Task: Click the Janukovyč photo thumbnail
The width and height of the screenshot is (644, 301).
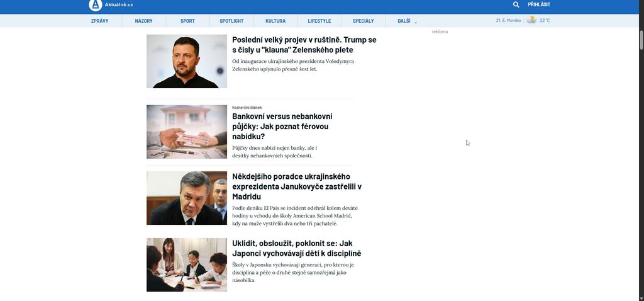Action: tap(187, 198)
